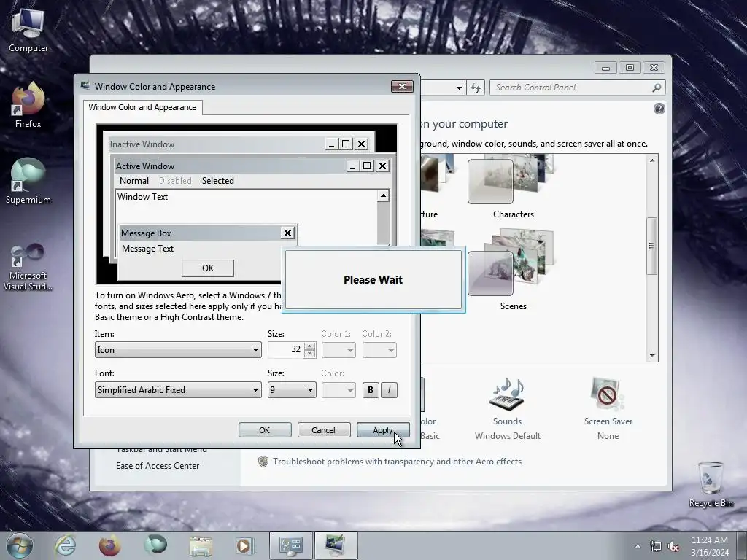Open the Computer desktop icon
This screenshot has width=747, height=560.
click(28, 29)
